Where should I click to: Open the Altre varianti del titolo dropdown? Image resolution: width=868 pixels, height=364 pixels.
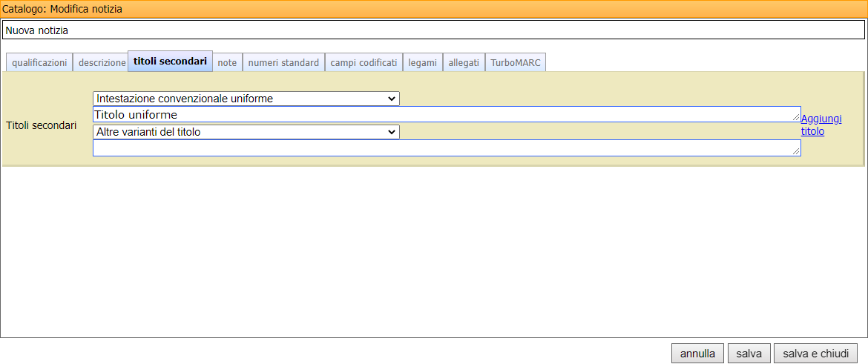pos(246,132)
